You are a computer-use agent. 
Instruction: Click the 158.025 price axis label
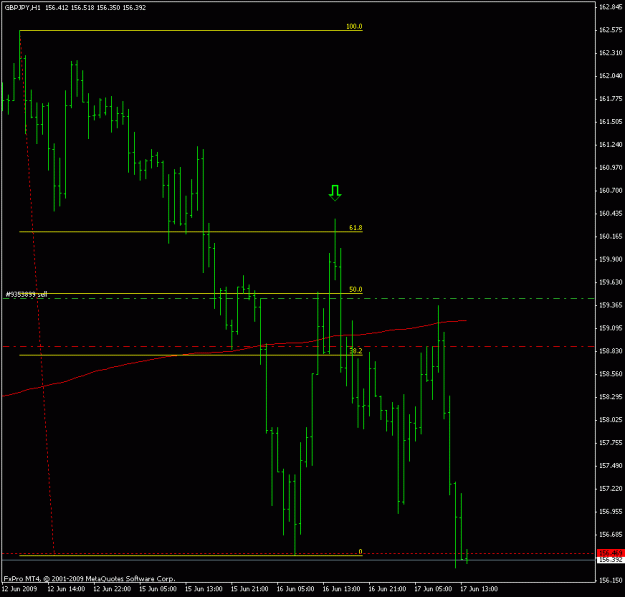tap(611, 420)
